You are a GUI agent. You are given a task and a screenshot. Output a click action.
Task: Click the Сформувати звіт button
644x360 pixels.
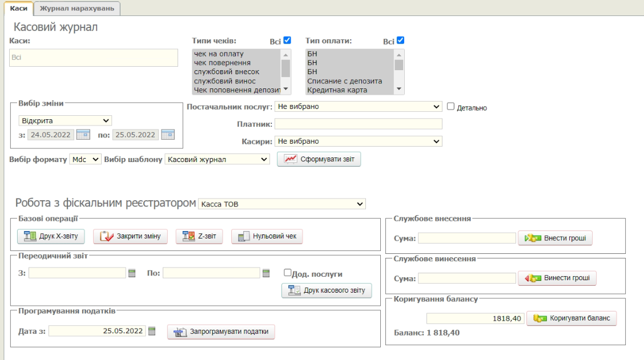(319, 159)
